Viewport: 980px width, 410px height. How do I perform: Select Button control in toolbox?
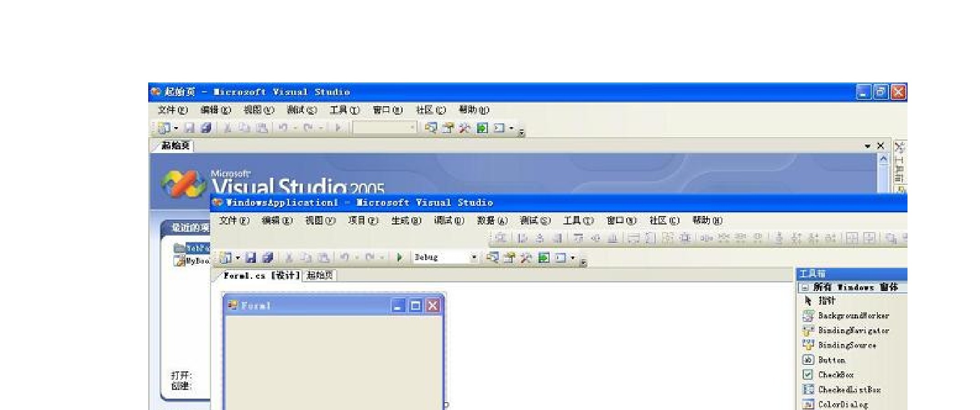coord(825,360)
